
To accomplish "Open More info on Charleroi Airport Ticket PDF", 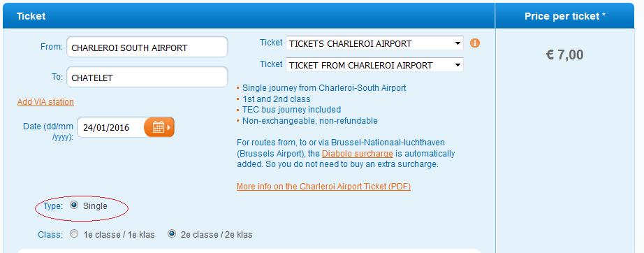I will (x=323, y=187).
